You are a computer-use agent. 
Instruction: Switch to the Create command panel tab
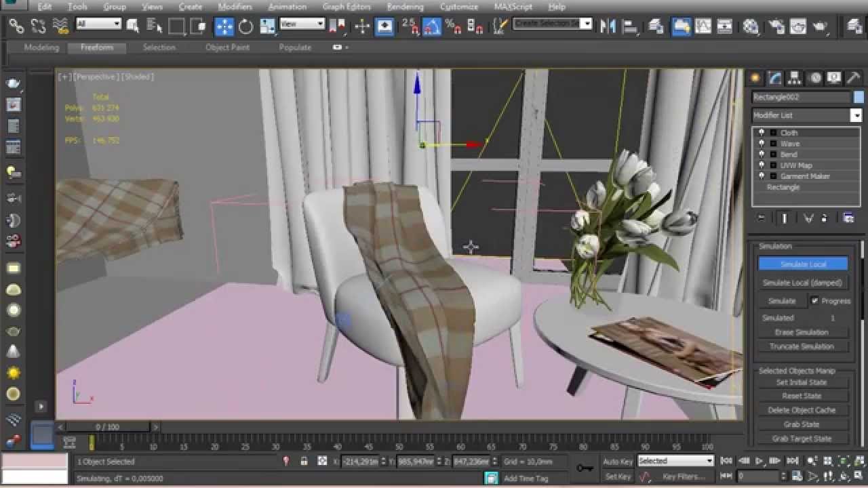click(x=755, y=78)
